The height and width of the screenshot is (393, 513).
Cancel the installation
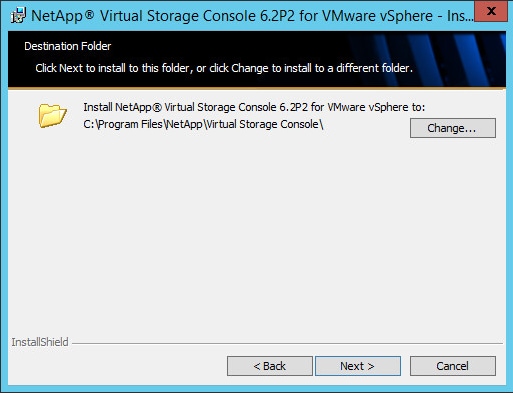pos(453,366)
